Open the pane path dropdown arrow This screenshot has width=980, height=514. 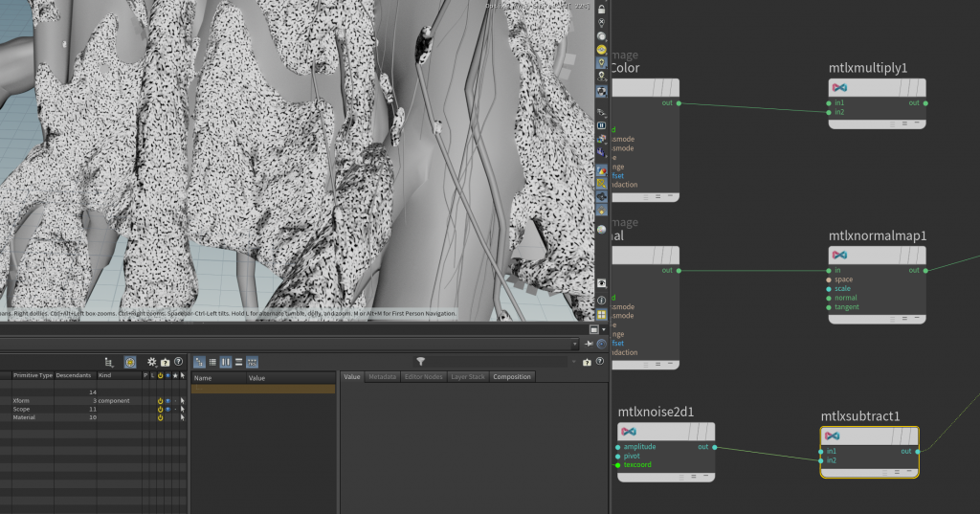click(x=575, y=344)
